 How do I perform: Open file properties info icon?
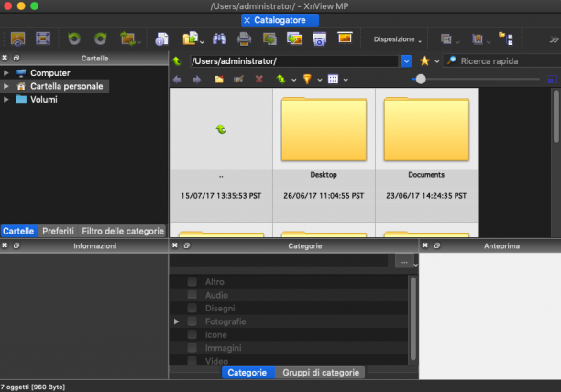tap(161, 39)
